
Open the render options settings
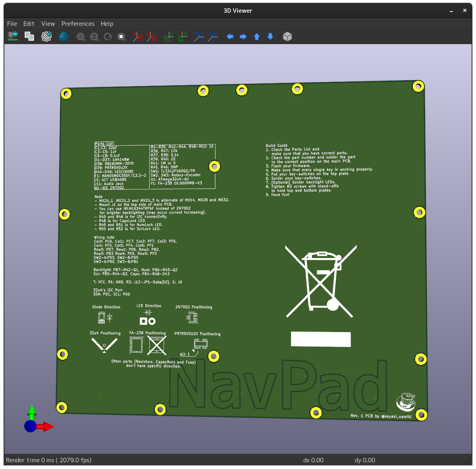pyautogui.click(x=46, y=36)
